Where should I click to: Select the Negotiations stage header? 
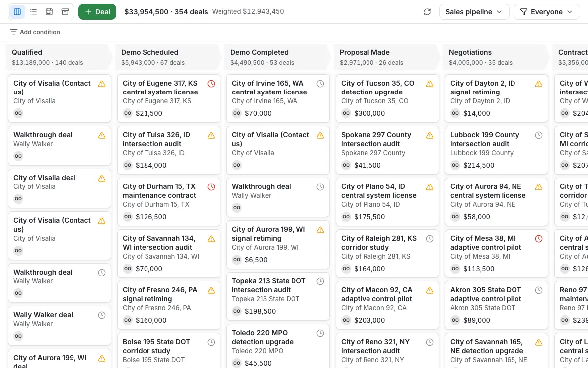coord(496,57)
